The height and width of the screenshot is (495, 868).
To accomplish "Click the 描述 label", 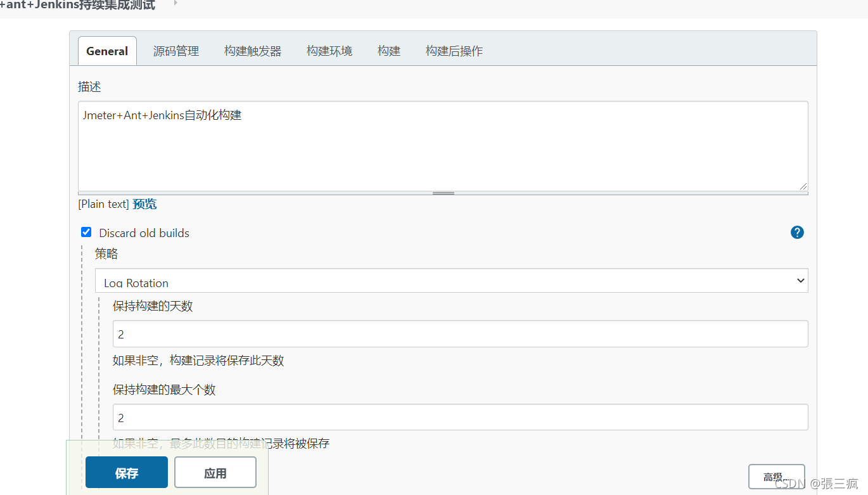I will pos(89,87).
